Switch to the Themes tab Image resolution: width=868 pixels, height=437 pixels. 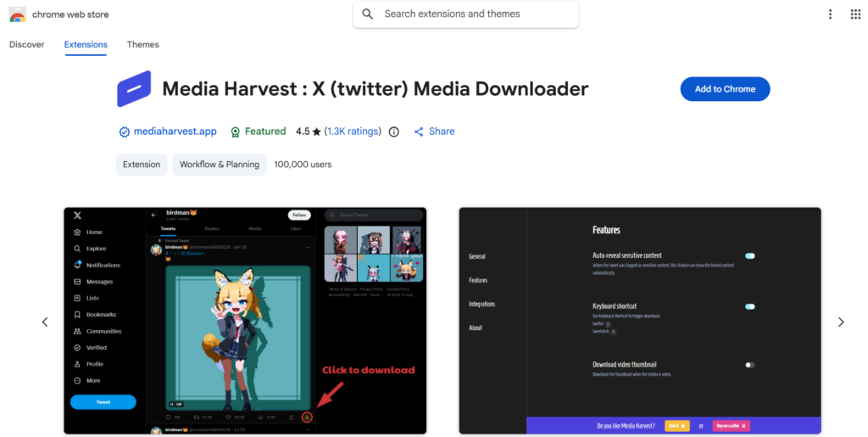point(142,44)
